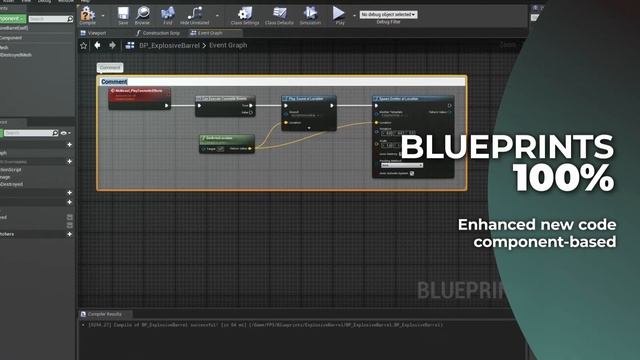This screenshot has height=360, width=640.
Task: Click the Find binoculars icon
Action: click(x=167, y=13)
